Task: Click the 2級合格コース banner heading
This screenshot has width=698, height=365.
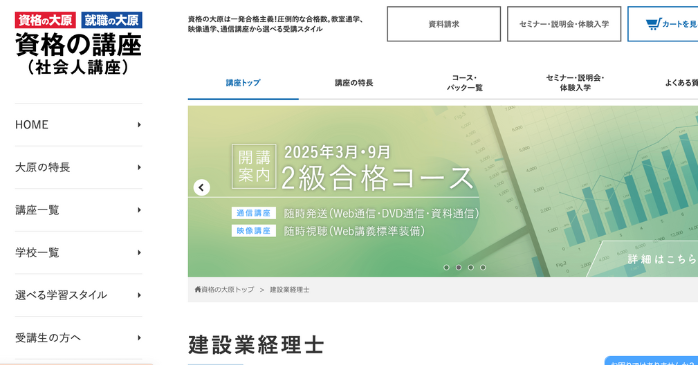Action: [x=377, y=178]
